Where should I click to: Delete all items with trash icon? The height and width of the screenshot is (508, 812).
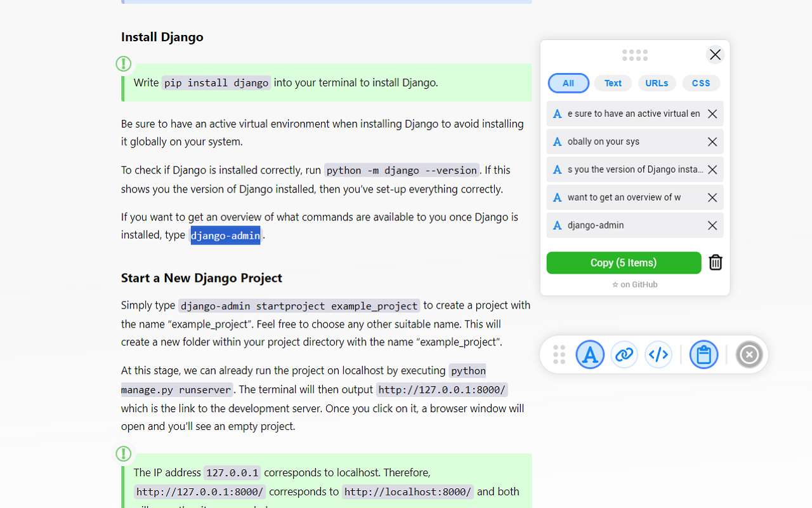click(716, 262)
